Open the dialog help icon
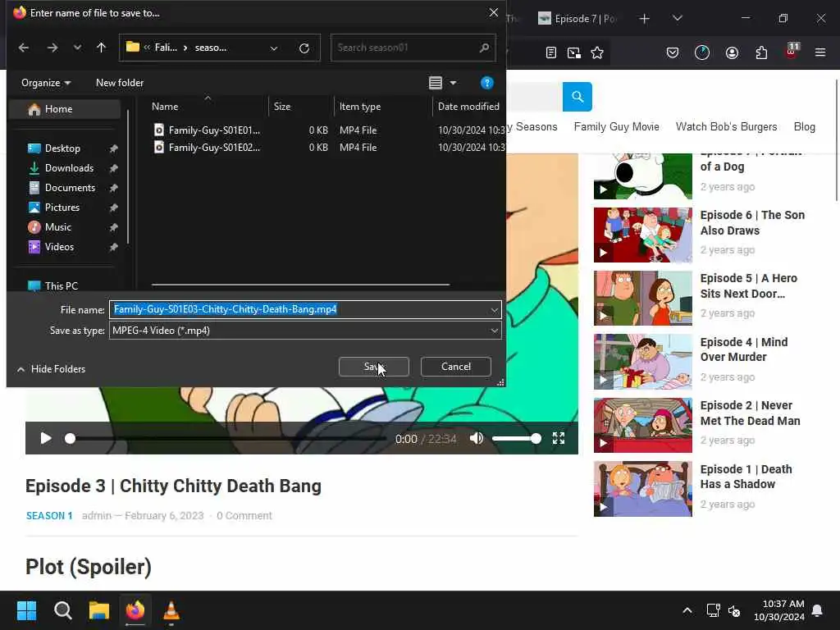The height and width of the screenshot is (630, 840). [x=486, y=83]
